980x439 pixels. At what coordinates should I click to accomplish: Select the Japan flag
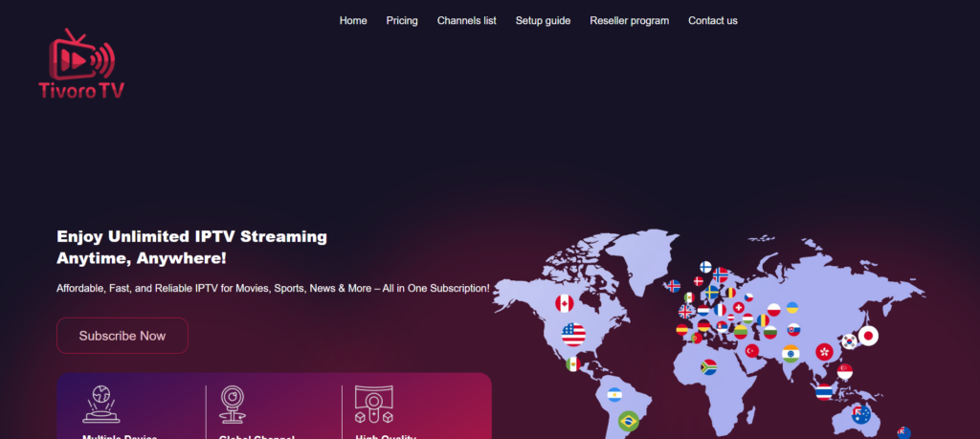pyautogui.click(x=868, y=336)
